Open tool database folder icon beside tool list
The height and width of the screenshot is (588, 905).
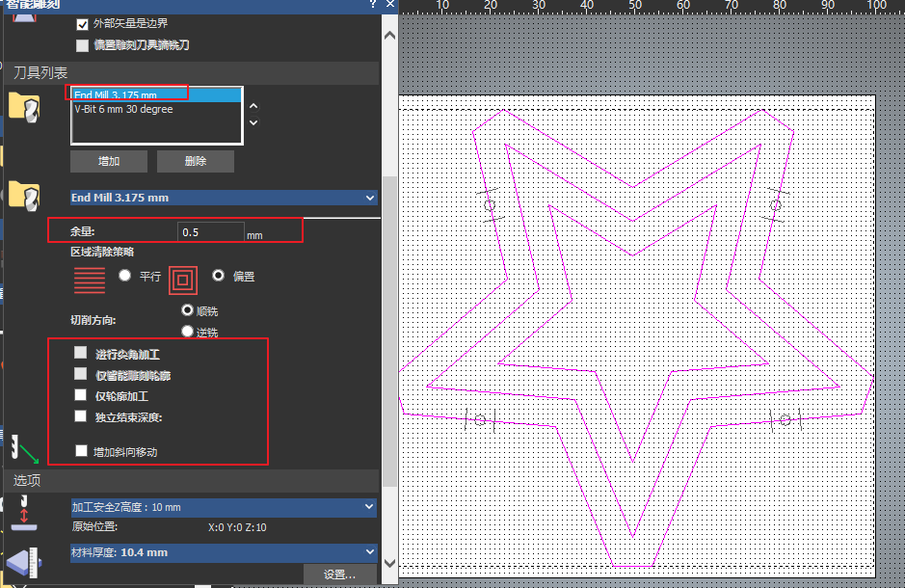24,107
